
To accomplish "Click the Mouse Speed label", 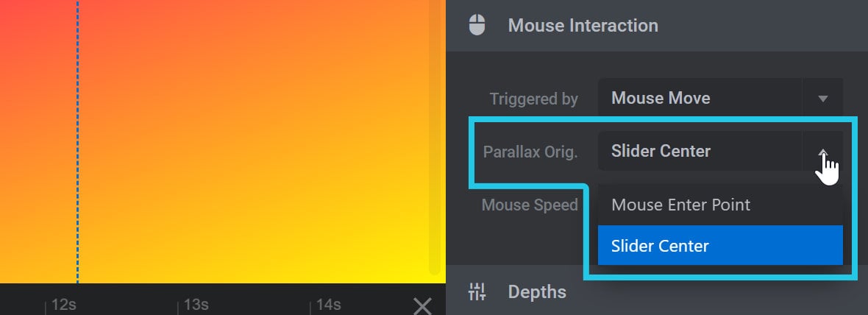I will tap(530, 205).
